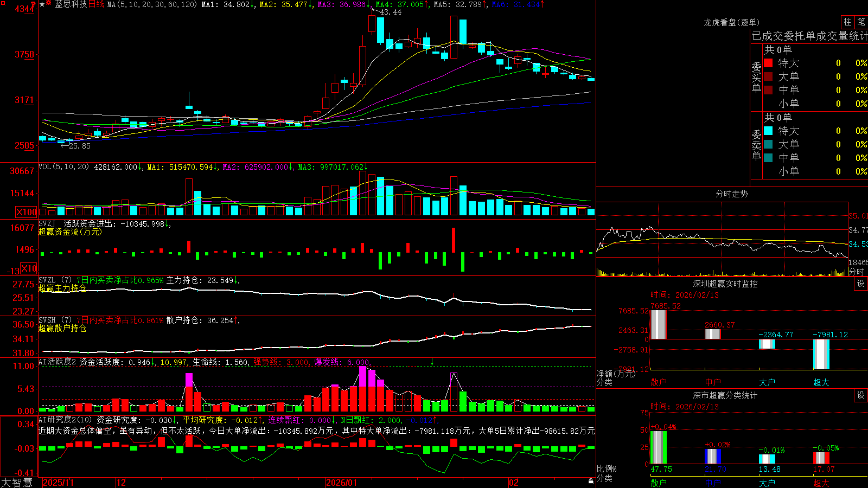Click the 02 month marker on the time axis

[x=514, y=483]
